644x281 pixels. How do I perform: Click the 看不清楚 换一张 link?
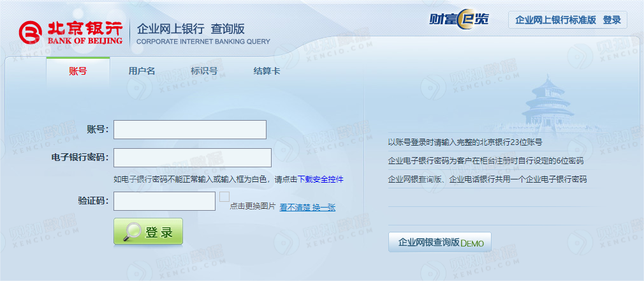pyautogui.click(x=307, y=208)
